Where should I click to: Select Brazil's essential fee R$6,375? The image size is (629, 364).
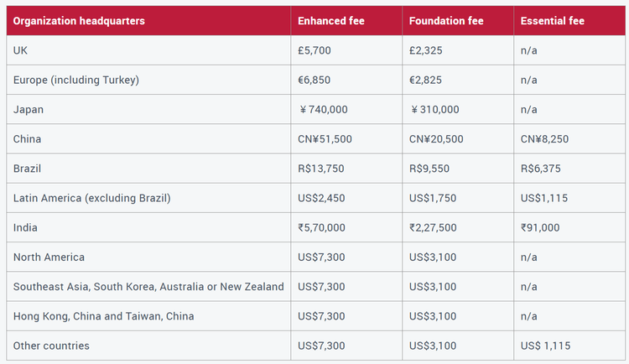click(x=541, y=169)
